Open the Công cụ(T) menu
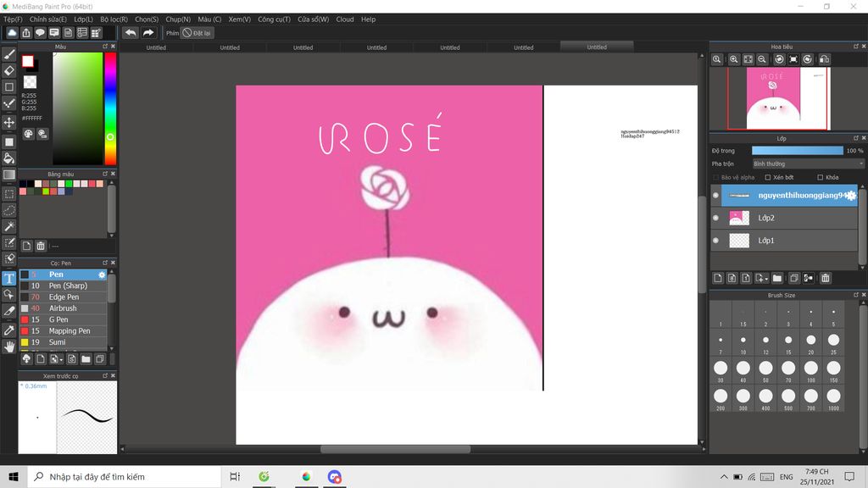The image size is (868, 488). [274, 19]
